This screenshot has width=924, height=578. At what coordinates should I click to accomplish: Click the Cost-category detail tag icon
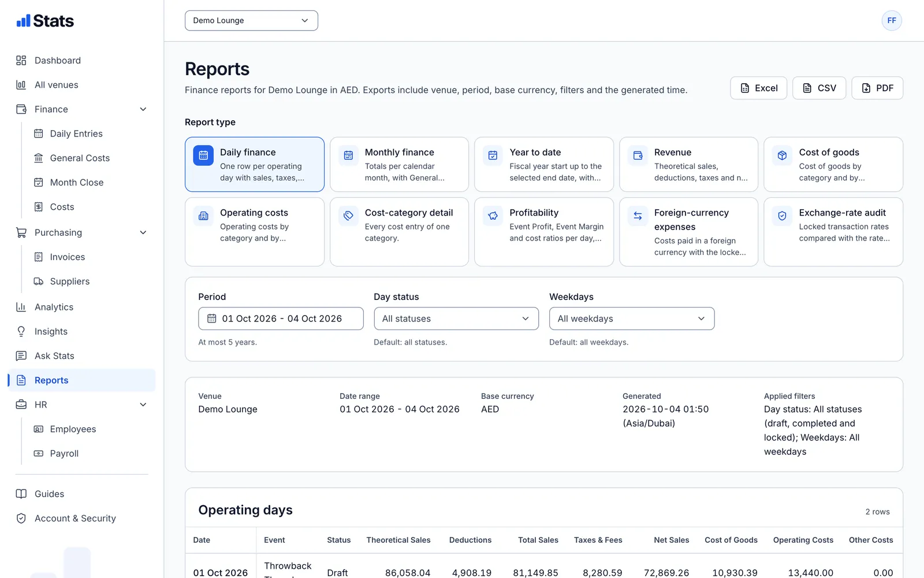pos(348,216)
